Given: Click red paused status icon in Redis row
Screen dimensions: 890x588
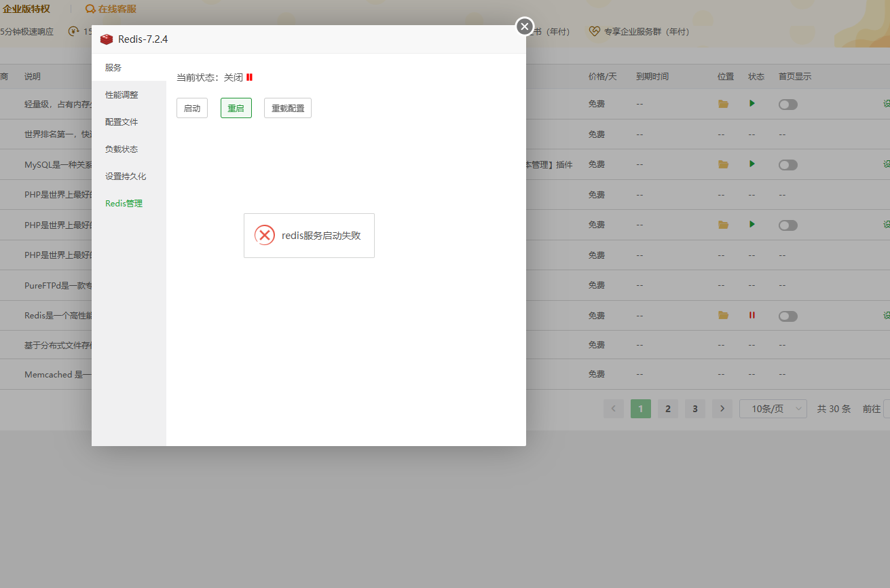Looking at the screenshot, I should [752, 315].
